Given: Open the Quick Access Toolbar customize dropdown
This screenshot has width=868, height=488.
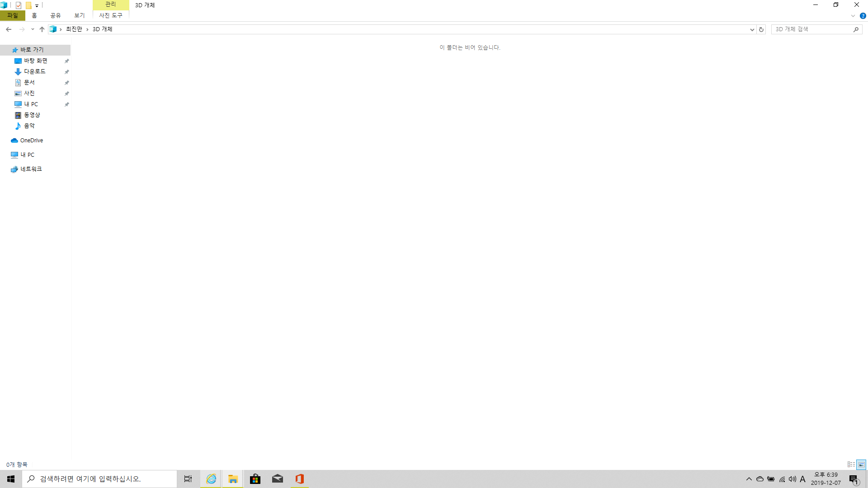Looking at the screenshot, I should (x=37, y=5).
